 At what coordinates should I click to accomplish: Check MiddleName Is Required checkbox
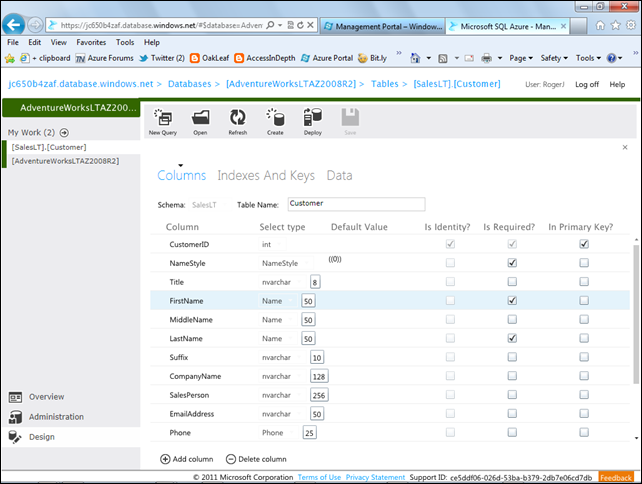(x=512, y=319)
